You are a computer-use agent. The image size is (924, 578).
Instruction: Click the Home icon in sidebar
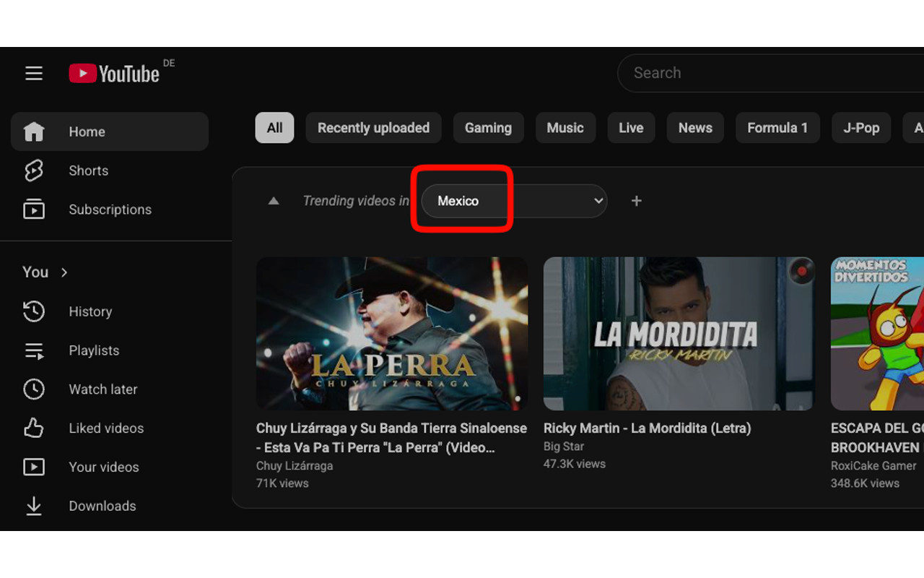coord(34,131)
